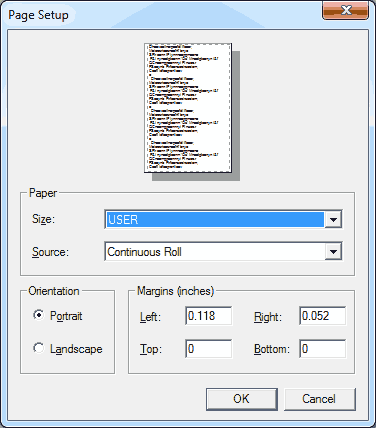This screenshot has height=428, width=376.
Task: Click the Orientation group label
Action: coord(54,291)
